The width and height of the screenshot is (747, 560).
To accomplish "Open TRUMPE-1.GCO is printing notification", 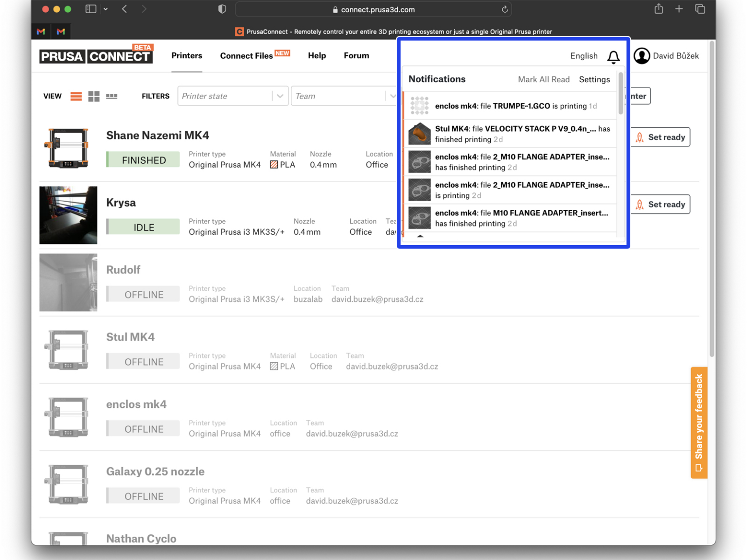I will 510,105.
